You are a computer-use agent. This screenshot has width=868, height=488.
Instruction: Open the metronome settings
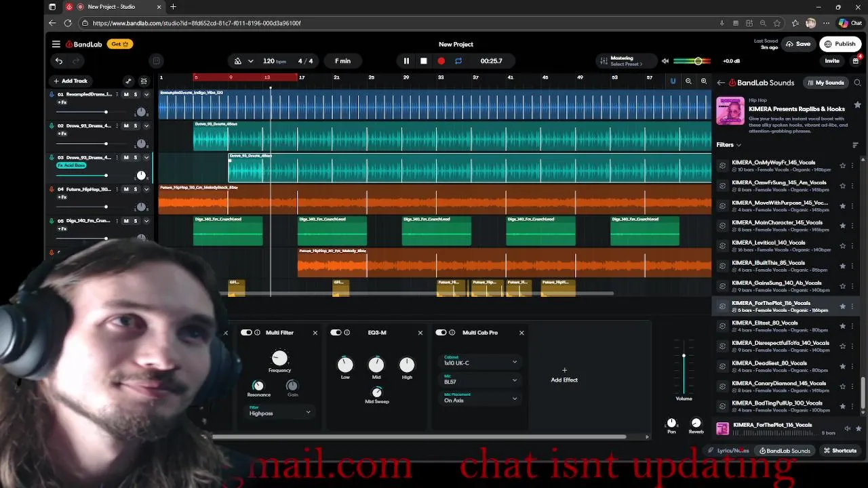(x=238, y=61)
